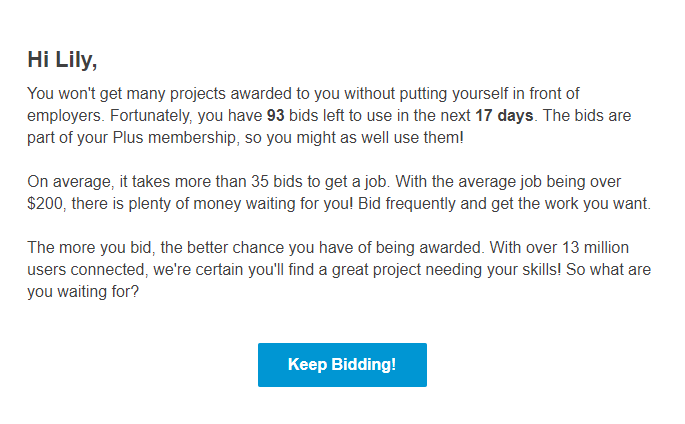Click the "Hi Lily," greeting heading
685x424 pixels.
coord(62,60)
